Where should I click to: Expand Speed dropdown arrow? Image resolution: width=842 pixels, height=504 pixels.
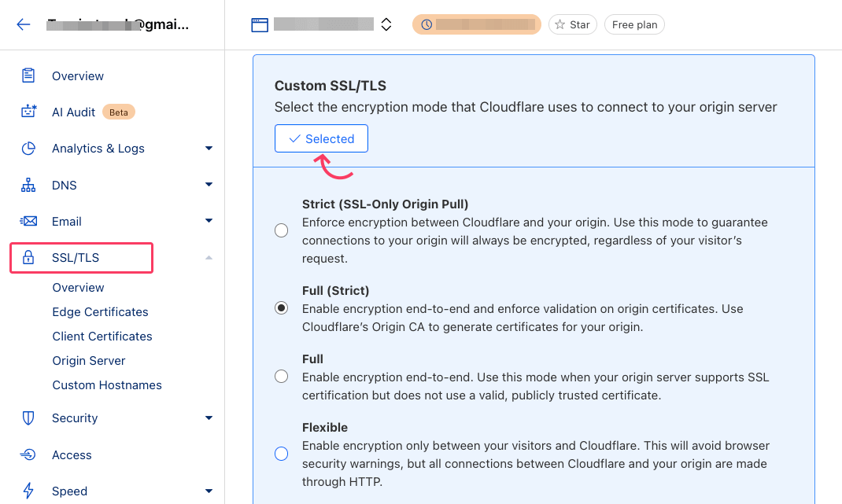209,491
